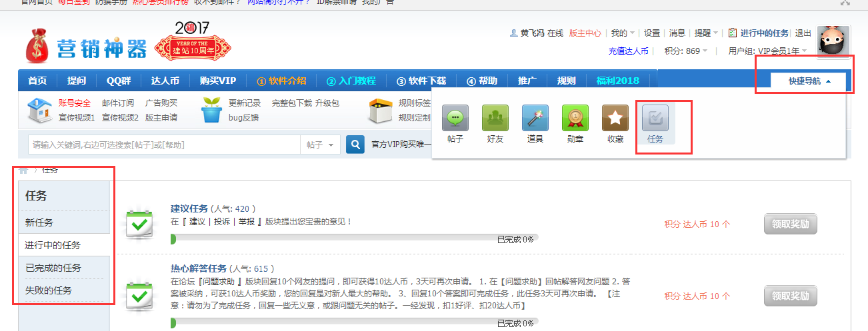This screenshot has height=331, width=868.
Task: Open the 好友 friends icon
Action: click(495, 119)
